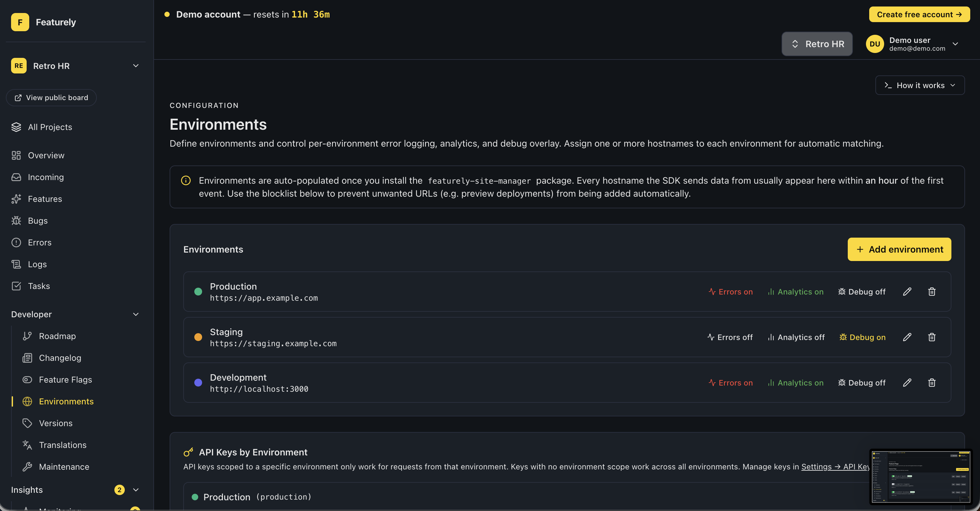This screenshot has height=511, width=980.
Task: Delete the Staging environment via trash icon
Action: (931, 337)
